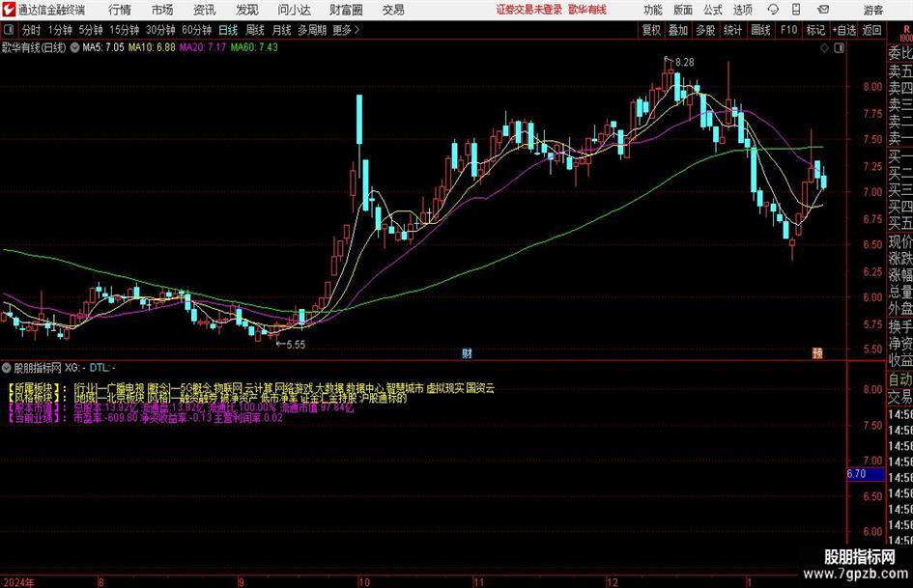This screenshot has height=588, width=913.
Task: Add stock via +自选 button
Action: point(844,30)
